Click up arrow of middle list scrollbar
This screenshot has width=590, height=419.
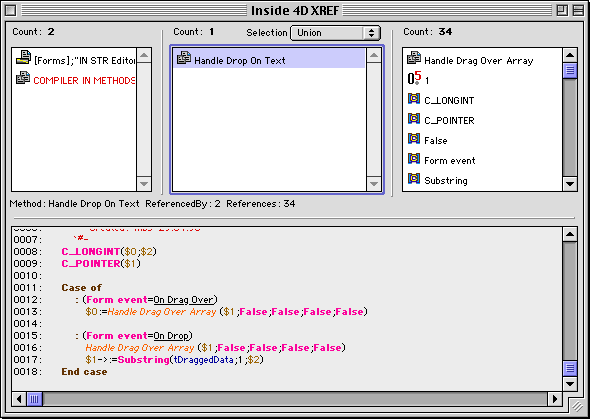pos(374,55)
